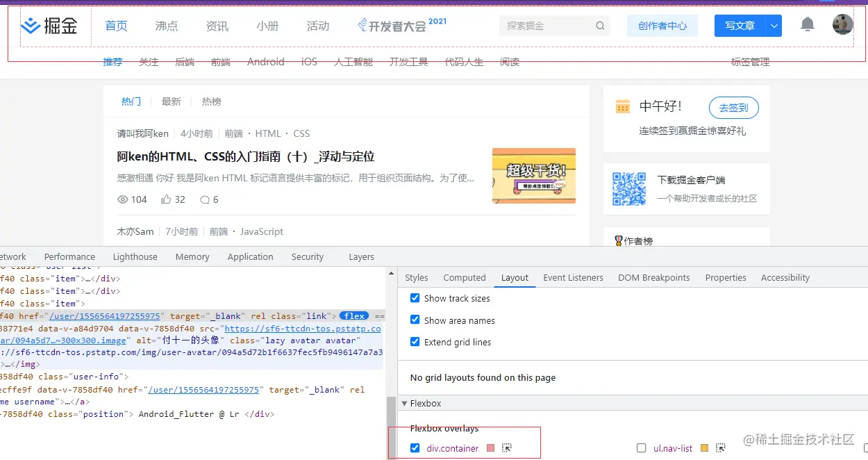The height and width of the screenshot is (460, 868).
Task: Open Properties tab
Action: 726,277
